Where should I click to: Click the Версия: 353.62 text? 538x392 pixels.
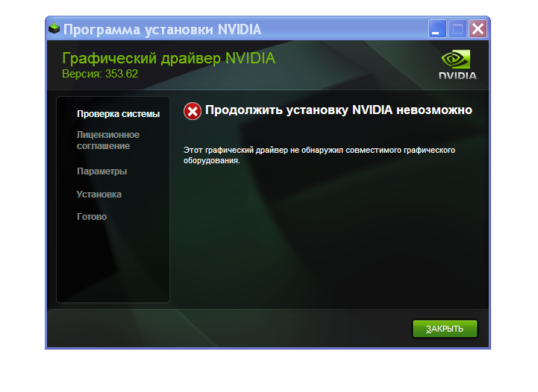(100, 74)
